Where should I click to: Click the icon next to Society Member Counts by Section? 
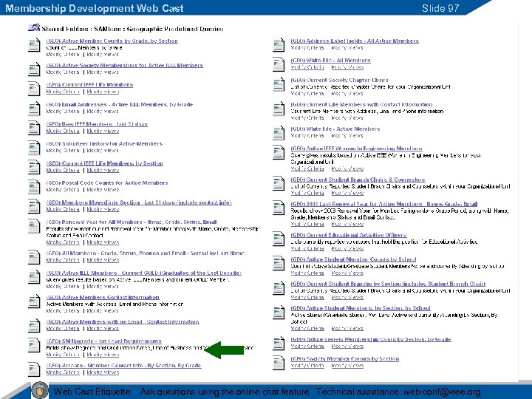click(x=279, y=363)
